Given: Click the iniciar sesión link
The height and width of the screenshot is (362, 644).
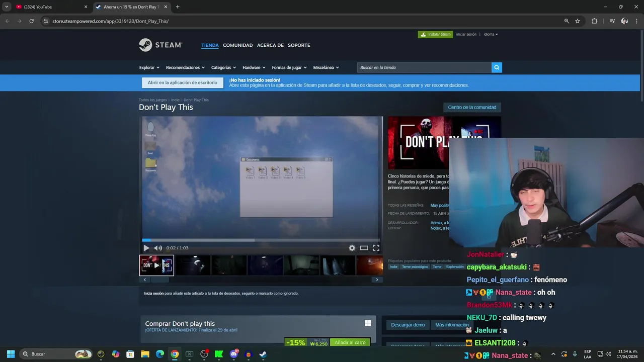Looking at the screenshot, I should [x=466, y=34].
